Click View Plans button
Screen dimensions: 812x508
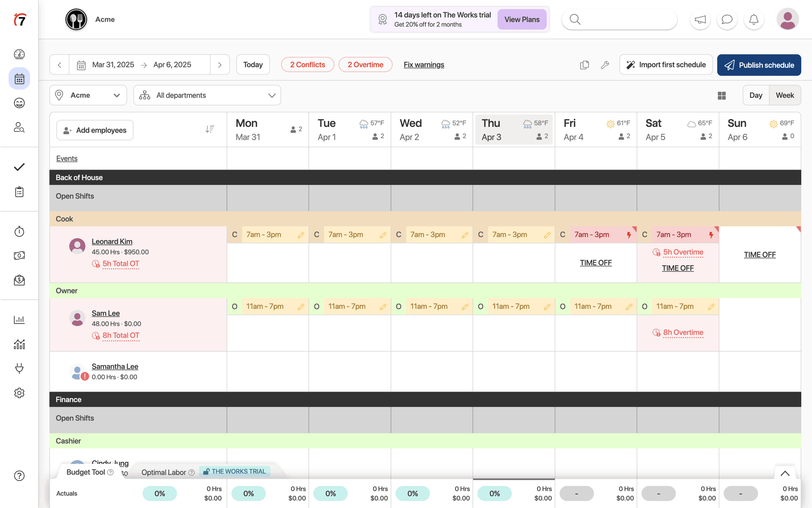522,19
